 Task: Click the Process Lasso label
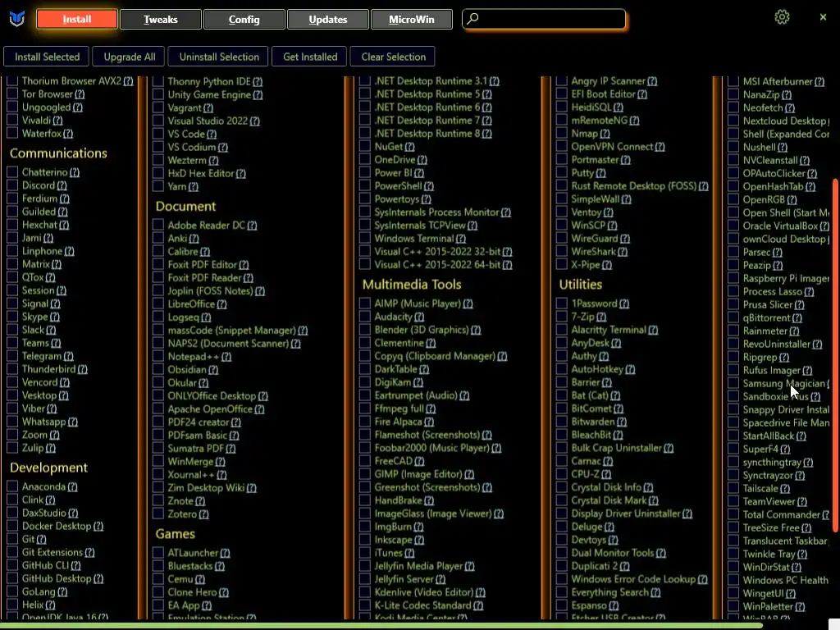[772, 292]
